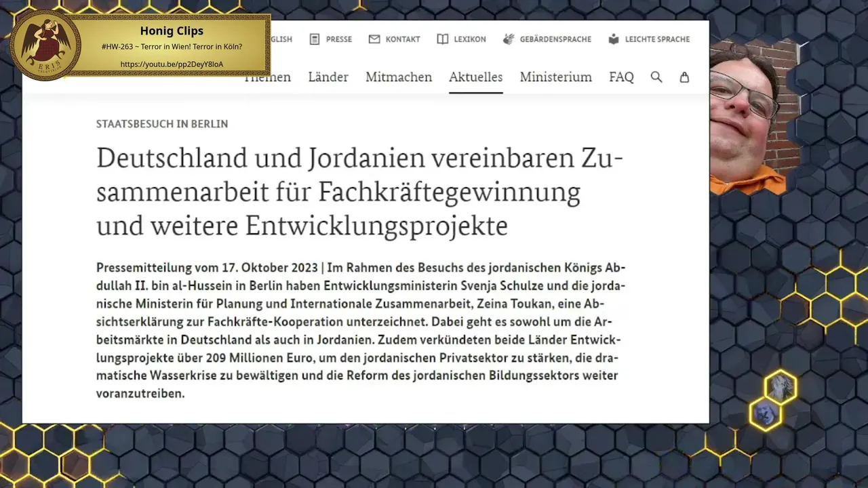This screenshot has width=868, height=488.
Task: Open the Gebärdensprache link
Action: [555, 39]
